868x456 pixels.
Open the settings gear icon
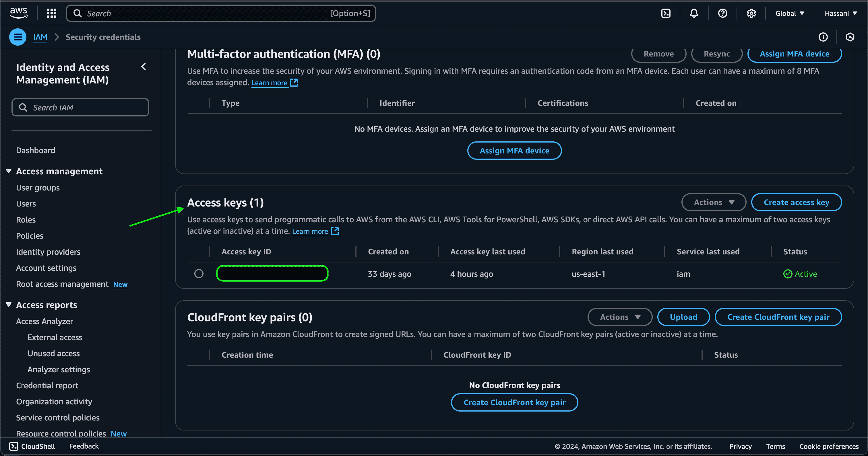(x=751, y=13)
